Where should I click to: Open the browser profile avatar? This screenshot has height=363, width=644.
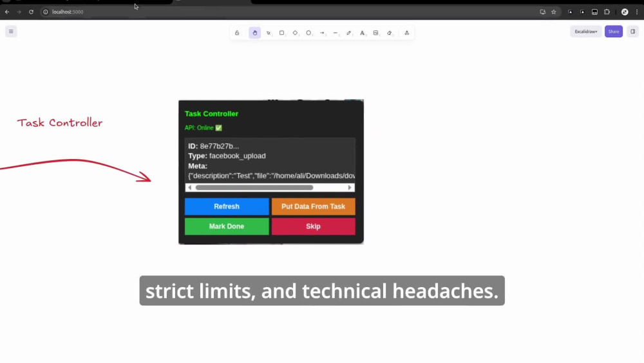(625, 12)
